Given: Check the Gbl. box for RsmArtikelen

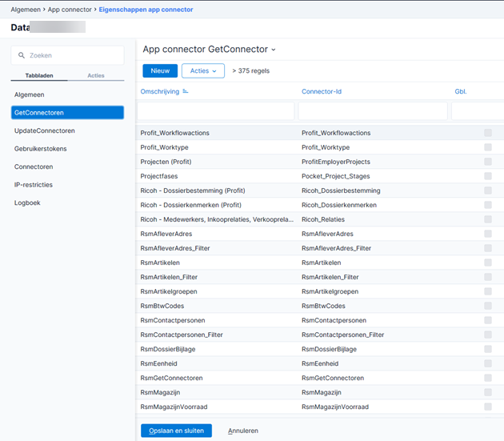Looking at the screenshot, I should click(x=488, y=263).
